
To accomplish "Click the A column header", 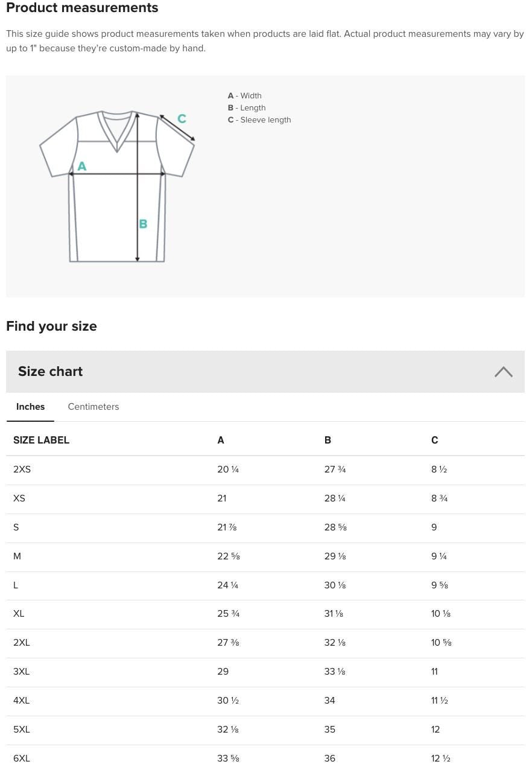I will [x=221, y=441].
